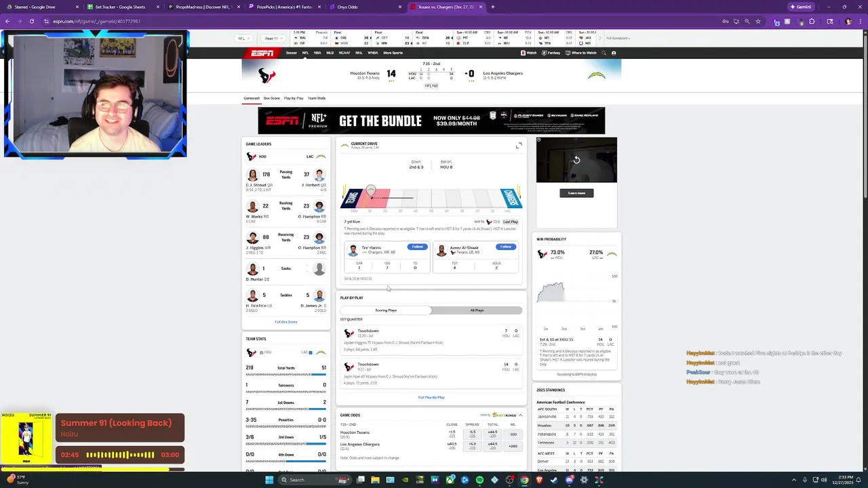
Task: Open the ESPN search magnifier icon
Action: (604, 53)
